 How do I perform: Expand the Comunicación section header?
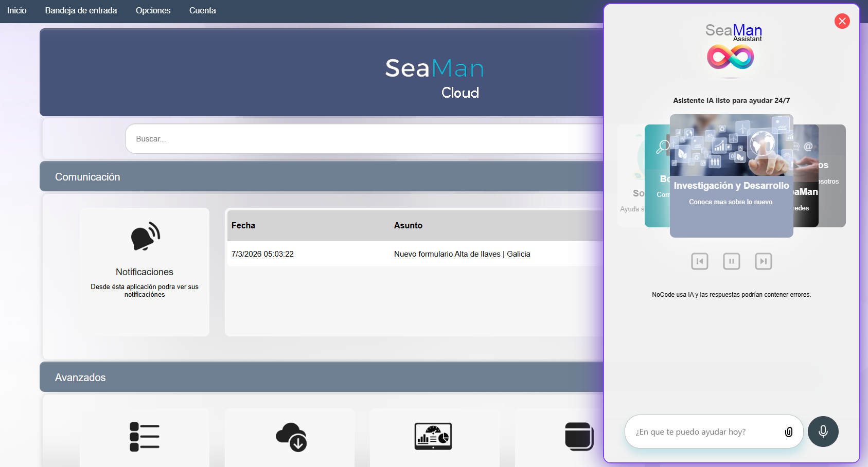point(322,176)
